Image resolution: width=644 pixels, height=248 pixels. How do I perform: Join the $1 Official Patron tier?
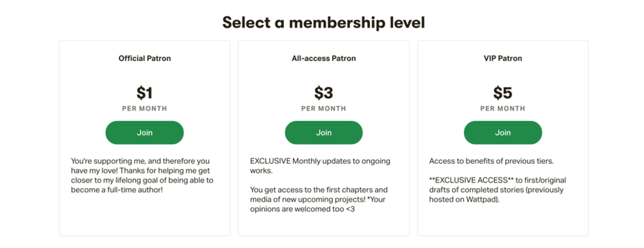coord(144,133)
